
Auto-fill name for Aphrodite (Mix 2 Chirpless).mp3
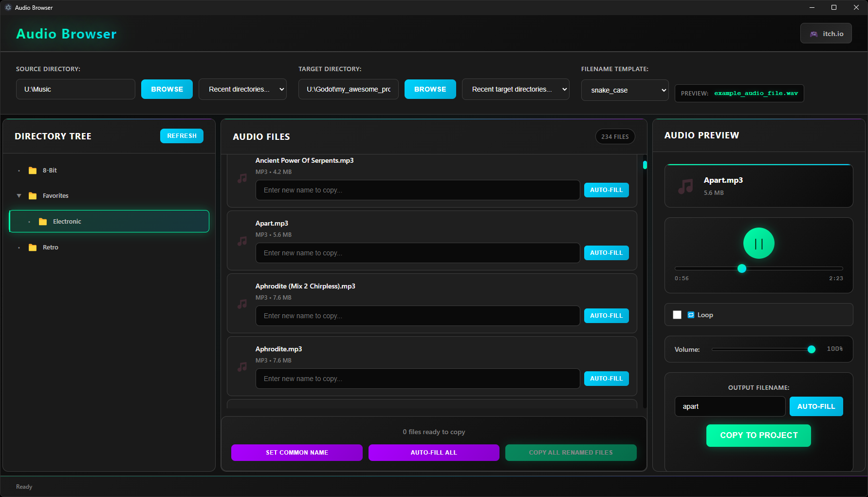606,316
